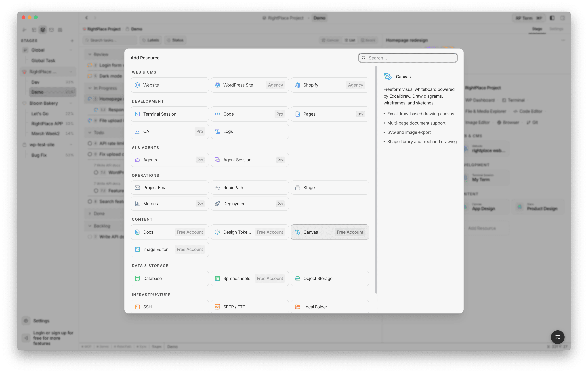Click the Bug Fix 53% progress indicator
588x373 pixels.
[70, 155]
